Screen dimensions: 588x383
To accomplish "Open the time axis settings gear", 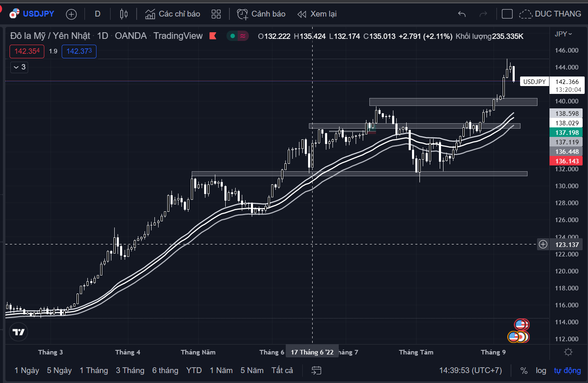I will click(x=569, y=352).
